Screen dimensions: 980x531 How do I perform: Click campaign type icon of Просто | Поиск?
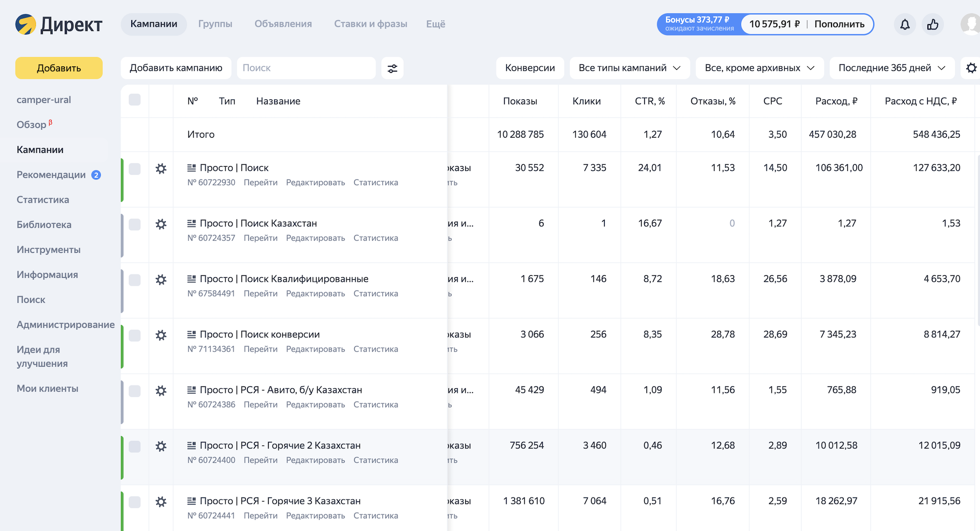[x=192, y=168]
